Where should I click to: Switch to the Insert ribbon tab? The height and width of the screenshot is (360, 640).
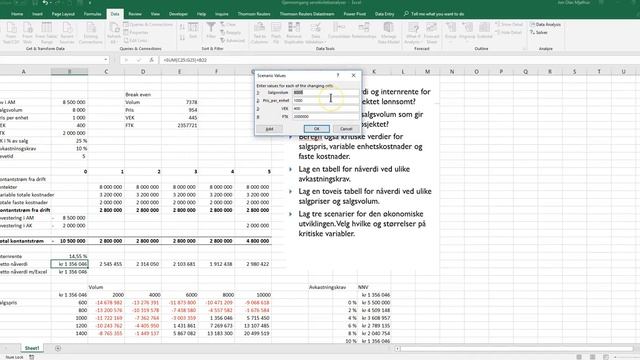pos(37,14)
